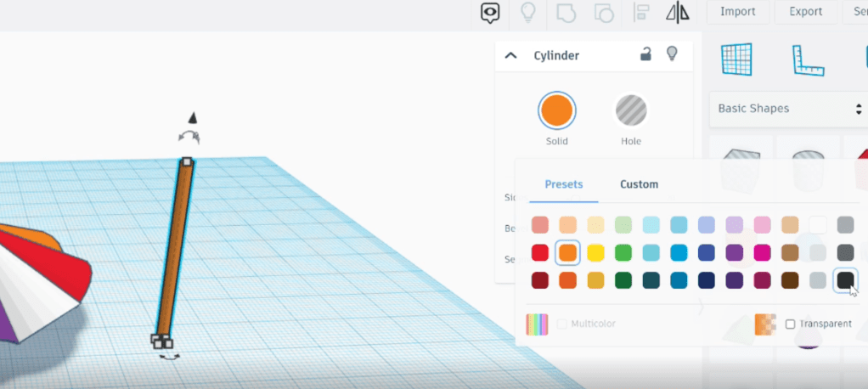
Task: Click the Notes speech-bubble icon in toolbar
Action: click(x=490, y=12)
